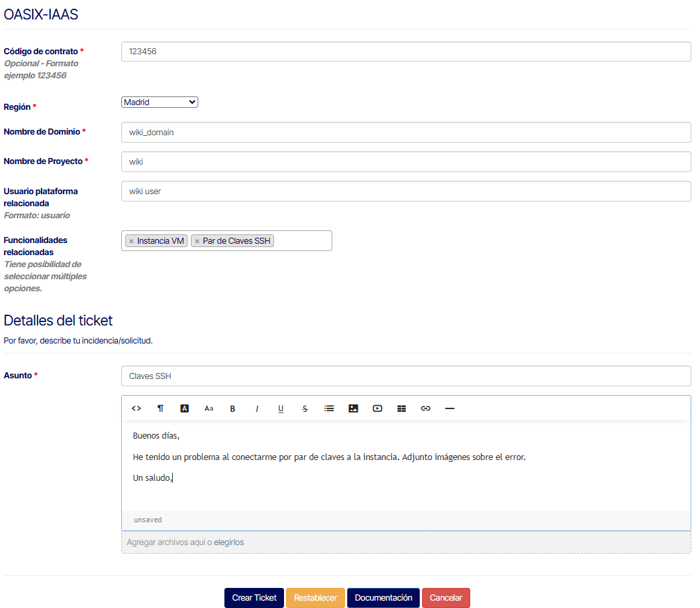The image size is (700, 608).
Task: Expand the Región dropdown showing Madrid
Action: [x=159, y=102]
